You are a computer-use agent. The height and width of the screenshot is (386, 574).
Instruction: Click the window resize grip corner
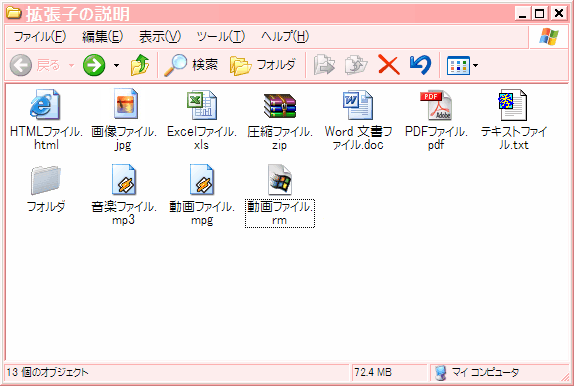[565, 377]
